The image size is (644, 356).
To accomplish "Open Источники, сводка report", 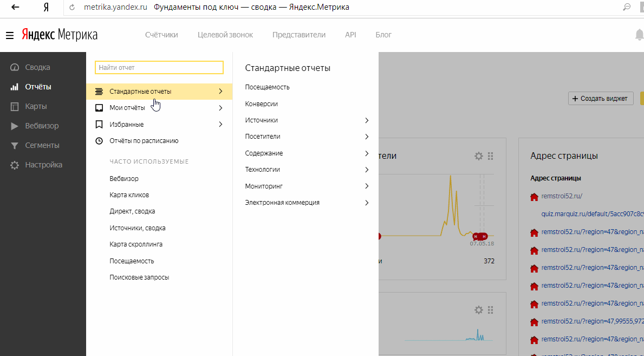I will pos(138,228).
